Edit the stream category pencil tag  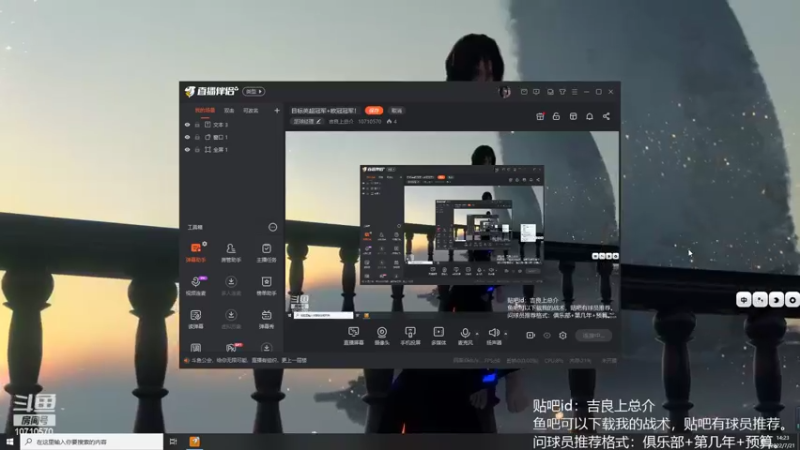coord(307,121)
